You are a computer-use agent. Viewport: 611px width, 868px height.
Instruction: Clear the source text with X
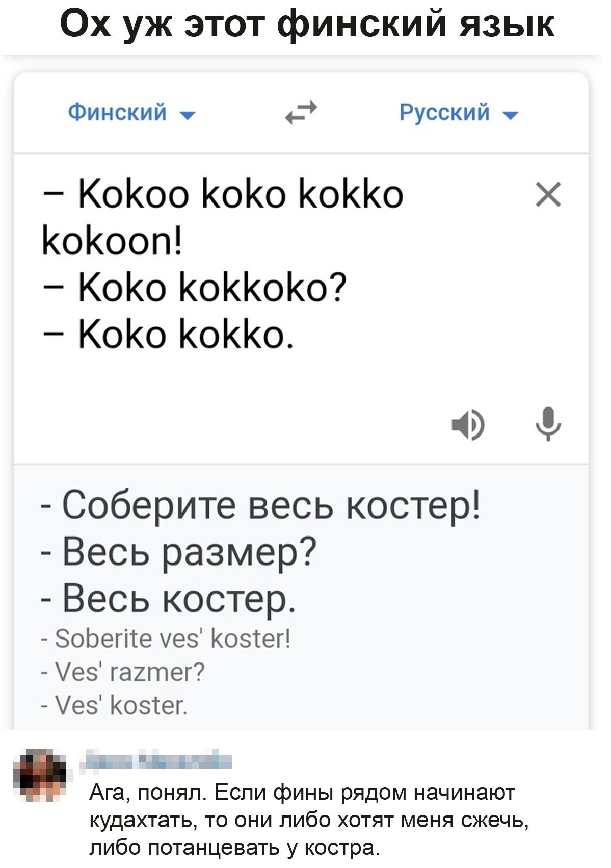(x=548, y=194)
